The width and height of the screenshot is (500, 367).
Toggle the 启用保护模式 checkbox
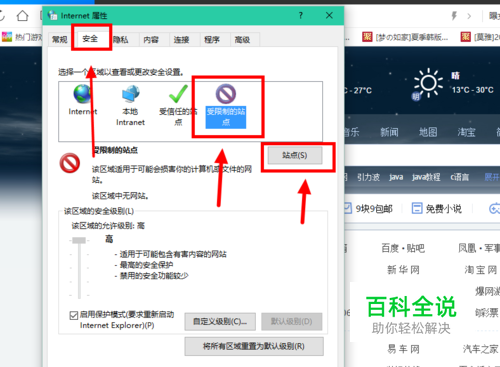[74, 315]
